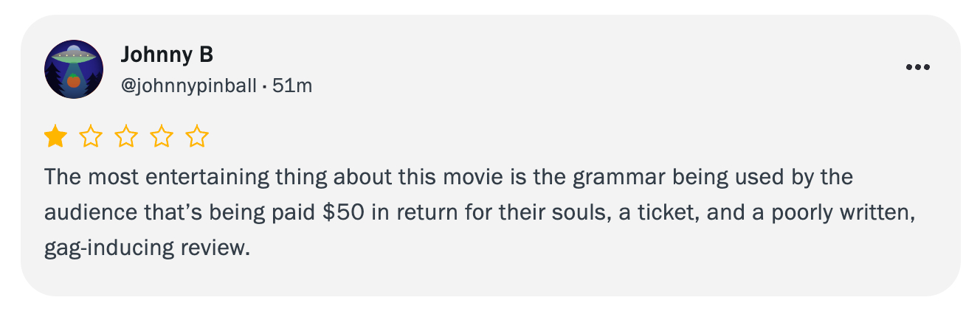Screen dimensions: 980x314
Task: Select the third star outline
Action: click(126, 136)
